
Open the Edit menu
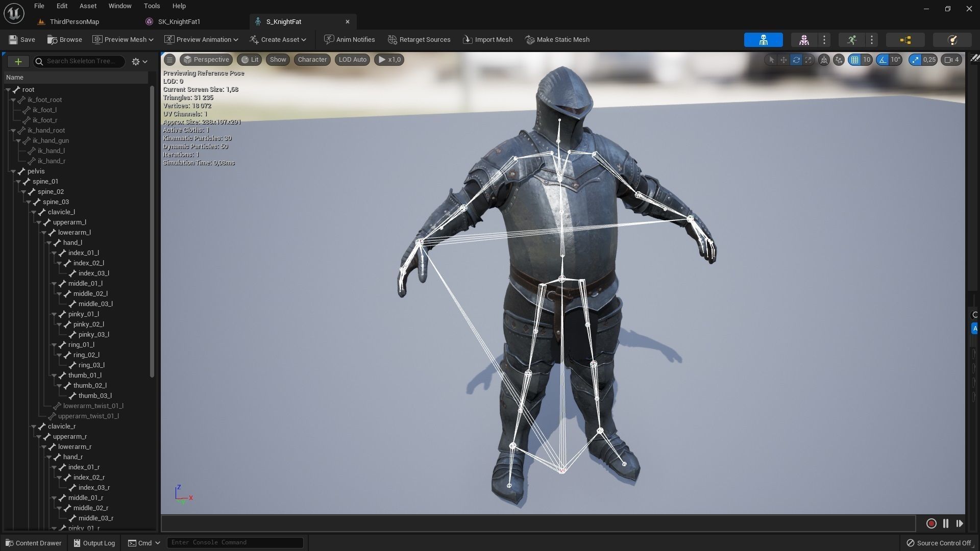[x=62, y=6]
